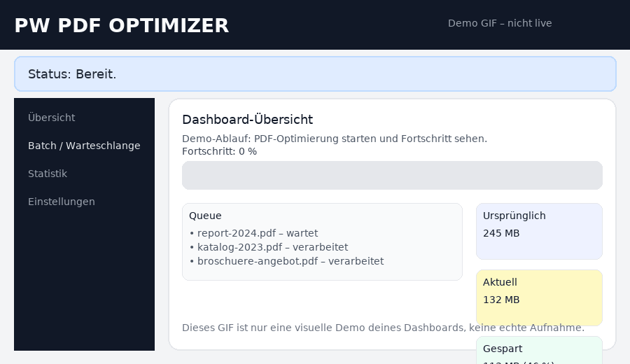Click the yellow Aktuell card label
The height and width of the screenshot is (364, 630).
500,282
